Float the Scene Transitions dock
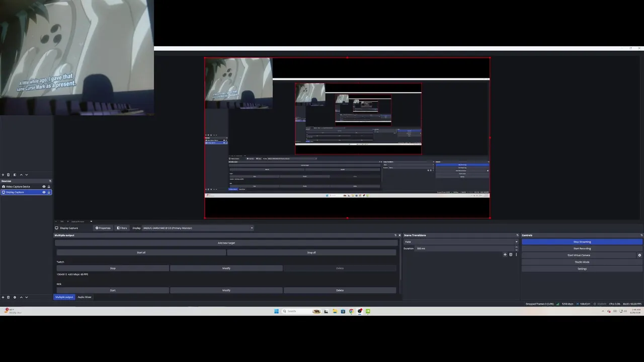 517,235
